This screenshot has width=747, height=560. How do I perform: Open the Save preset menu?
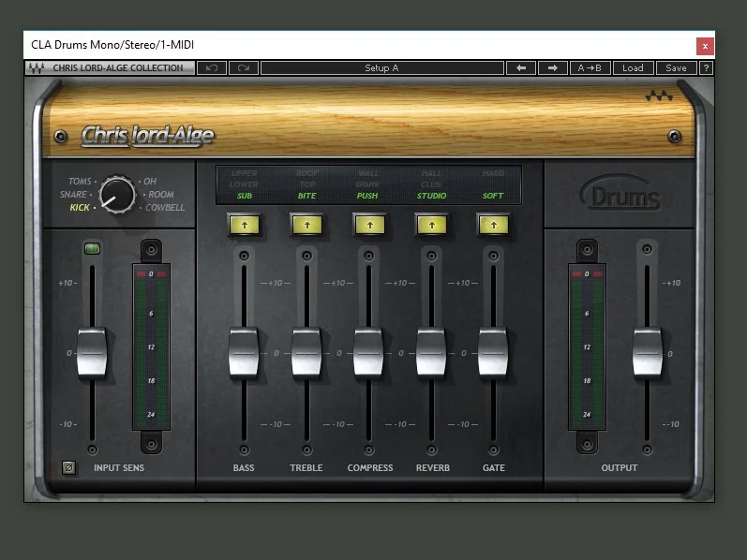pyautogui.click(x=676, y=68)
